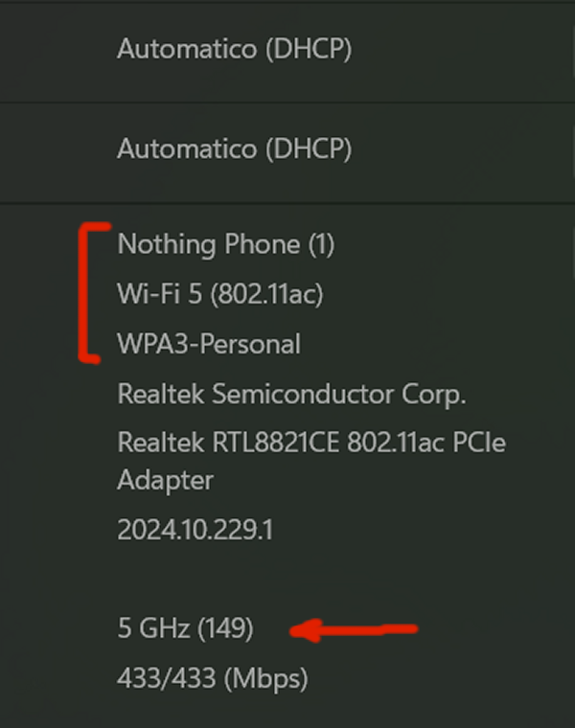Image resolution: width=575 pixels, height=728 pixels.
Task: Click divider between the two Automatico rows
Action: coord(287,102)
